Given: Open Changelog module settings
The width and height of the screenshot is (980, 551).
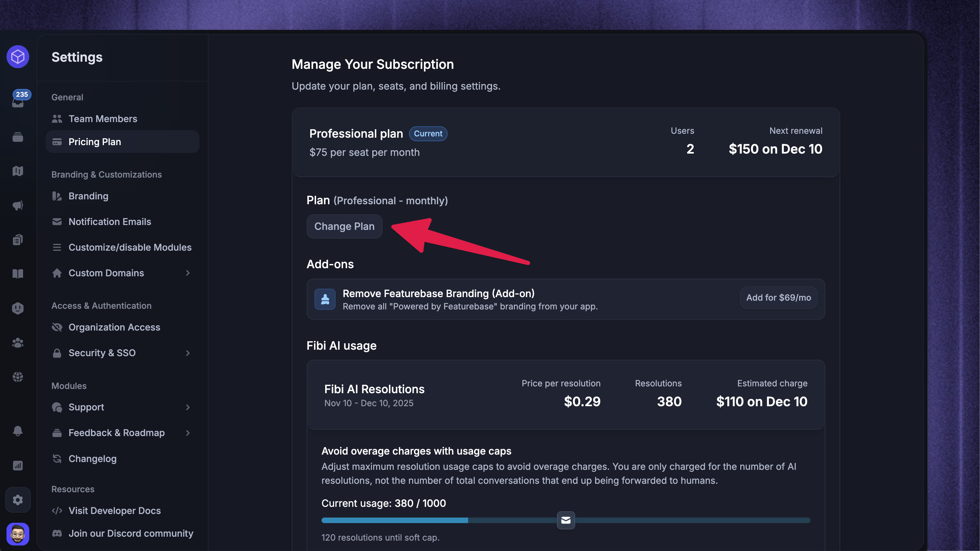Looking at the screenshot, I should [122, 458].
